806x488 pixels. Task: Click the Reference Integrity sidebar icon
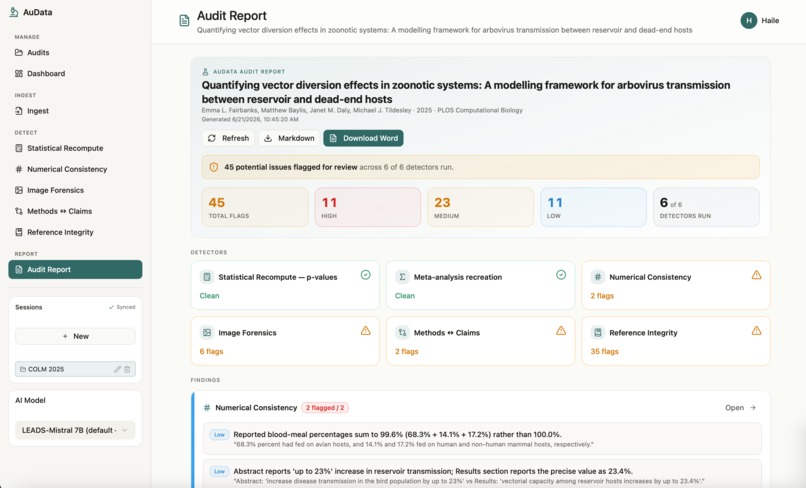pos(19,232)
